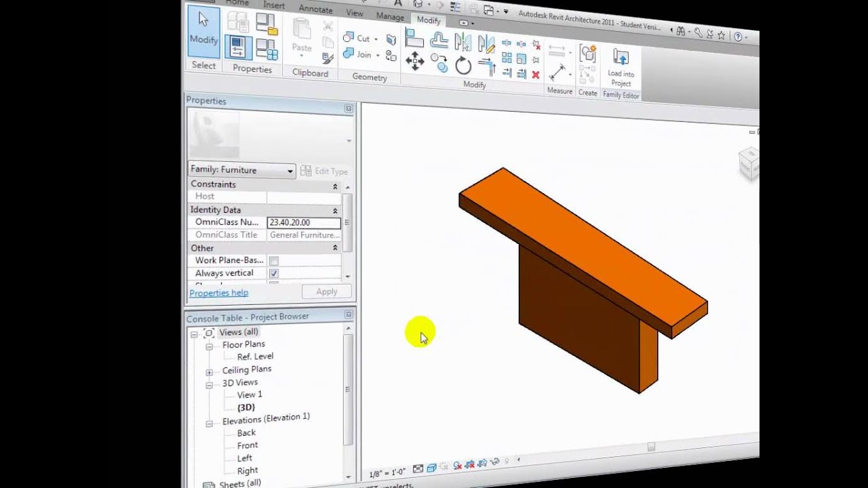Select Mirror - Draw Axis tool
This screenshot has width=868, height=488.
486,43
